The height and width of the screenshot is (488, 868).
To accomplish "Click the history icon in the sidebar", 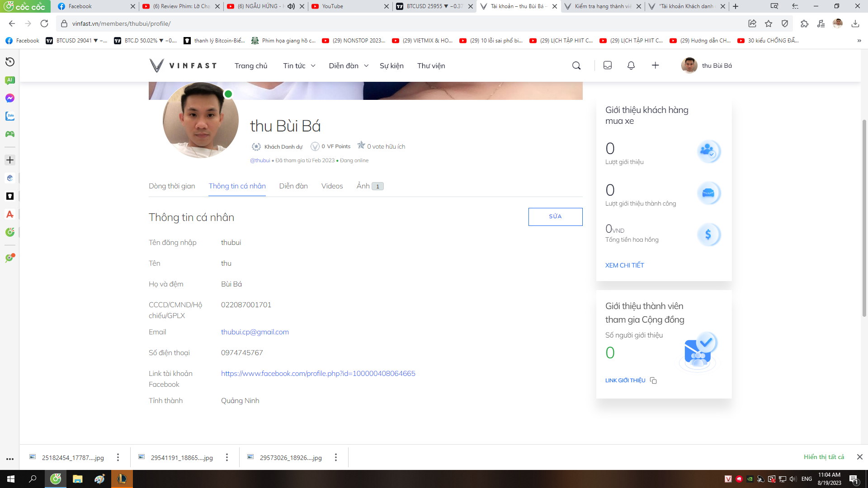I will pos(10,62).
